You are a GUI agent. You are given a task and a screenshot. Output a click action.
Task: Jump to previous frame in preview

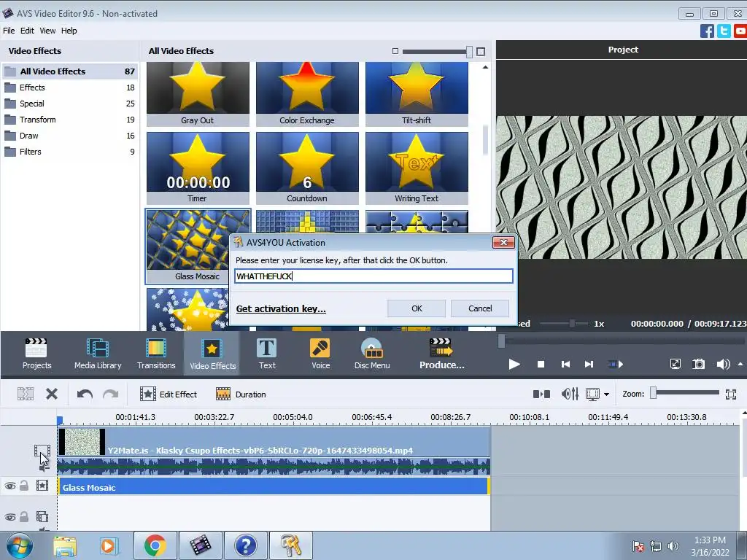tap(565, 365)
